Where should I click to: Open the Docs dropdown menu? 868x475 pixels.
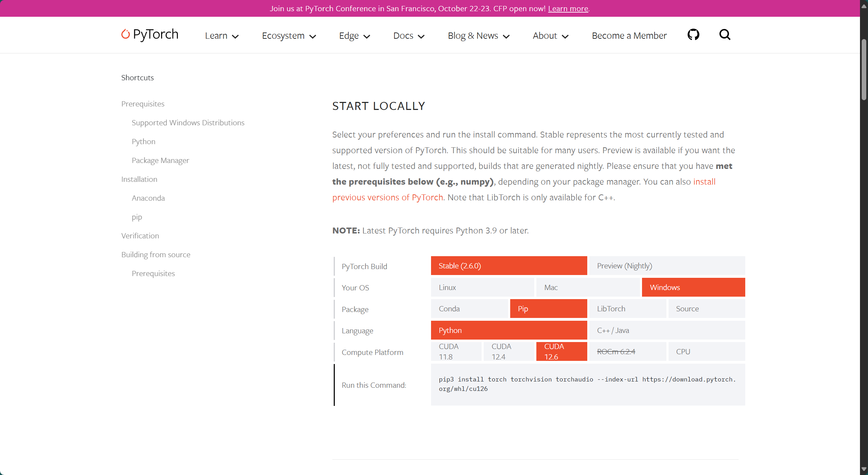[408, 36]
